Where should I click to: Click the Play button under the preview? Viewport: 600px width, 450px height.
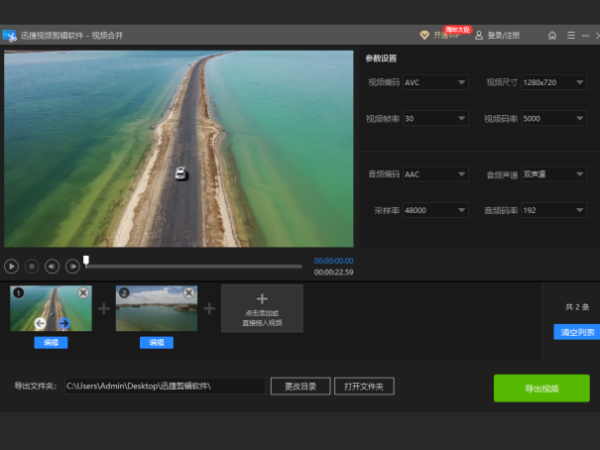11,266
